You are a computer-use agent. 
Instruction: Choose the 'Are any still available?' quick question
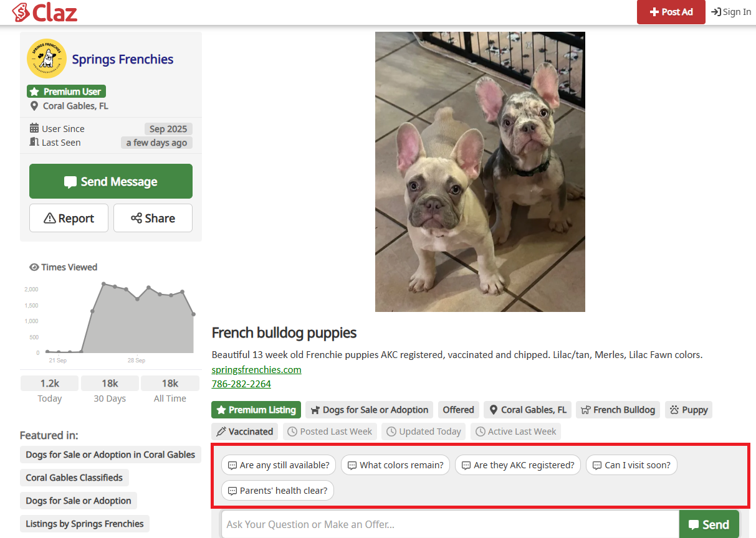(x=279, y=465)
